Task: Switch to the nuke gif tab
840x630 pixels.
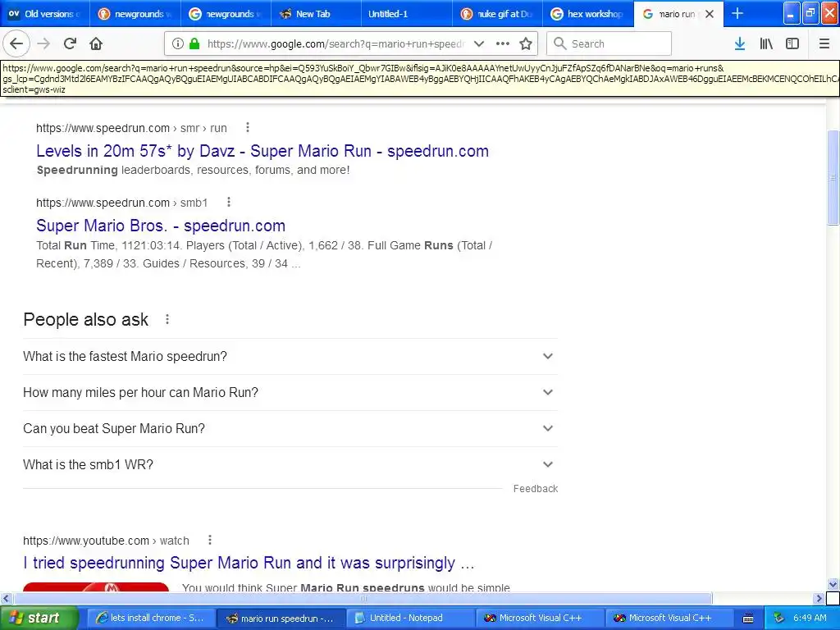Action: pyautogui.click(x=498, y=14)
